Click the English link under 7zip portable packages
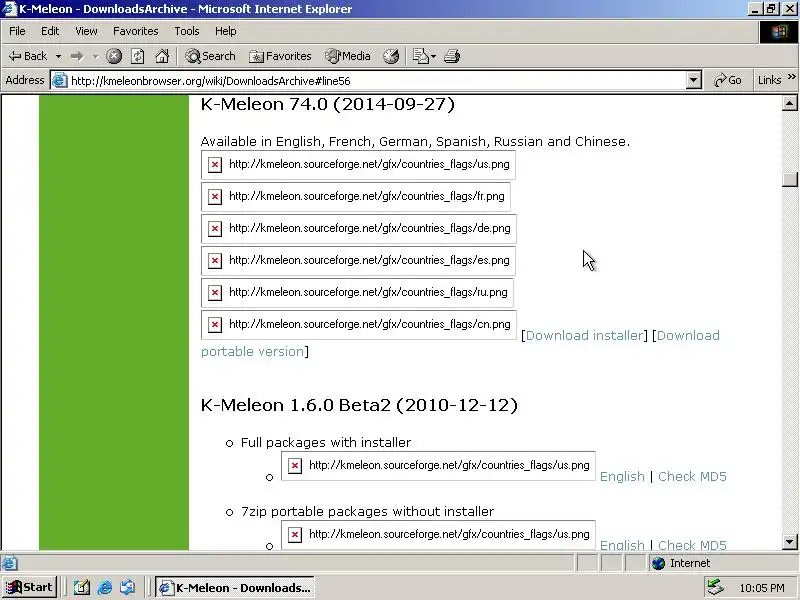This screenshot has height=600, width=800. [622, 544]
